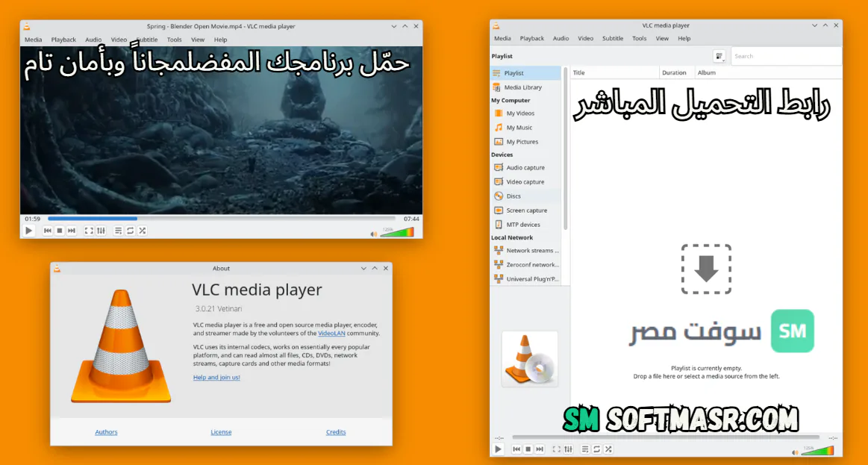This screenshot has height=465, width=868.
Task: Select My Music in the sidebar
Action: 525,128
